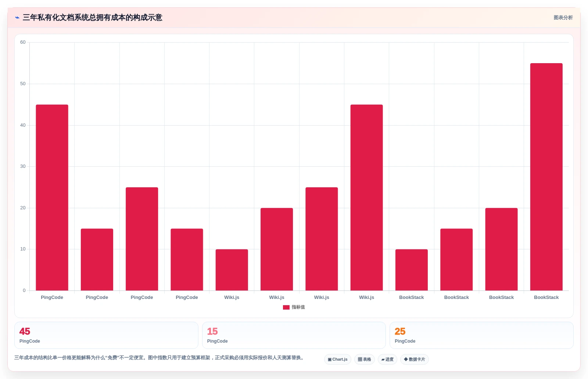Click the Wiki.js bar reaching 25
This screenshot has width=588, height=379.
coord(322,239)
